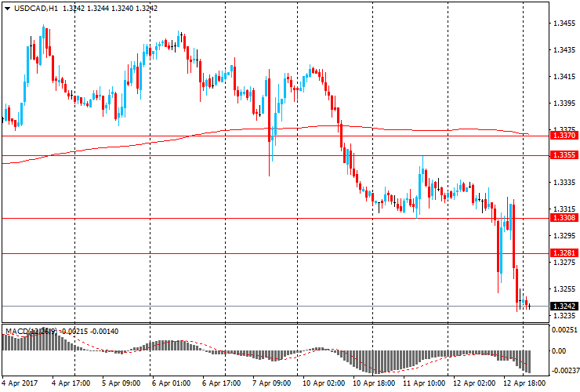Click the 1.3455 value on price scale
Image resolution: width=580 pixels, height=392 pixels.
point(564,24)
